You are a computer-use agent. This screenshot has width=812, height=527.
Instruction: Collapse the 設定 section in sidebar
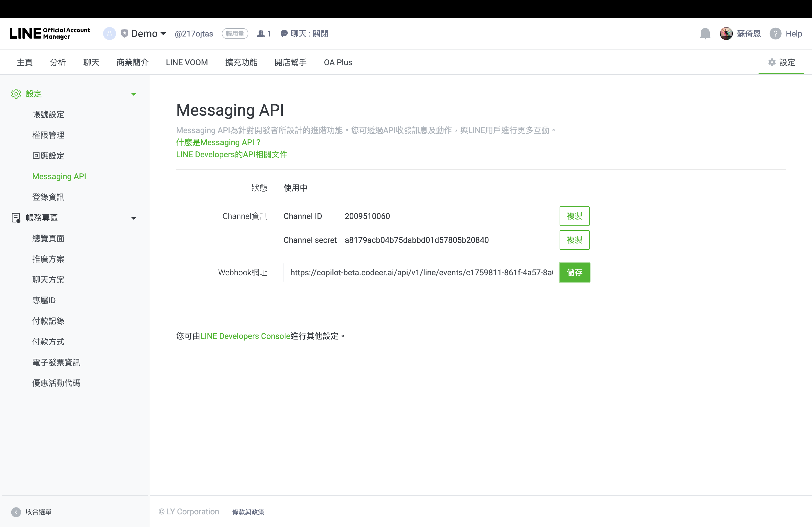(x=134, y=94)
